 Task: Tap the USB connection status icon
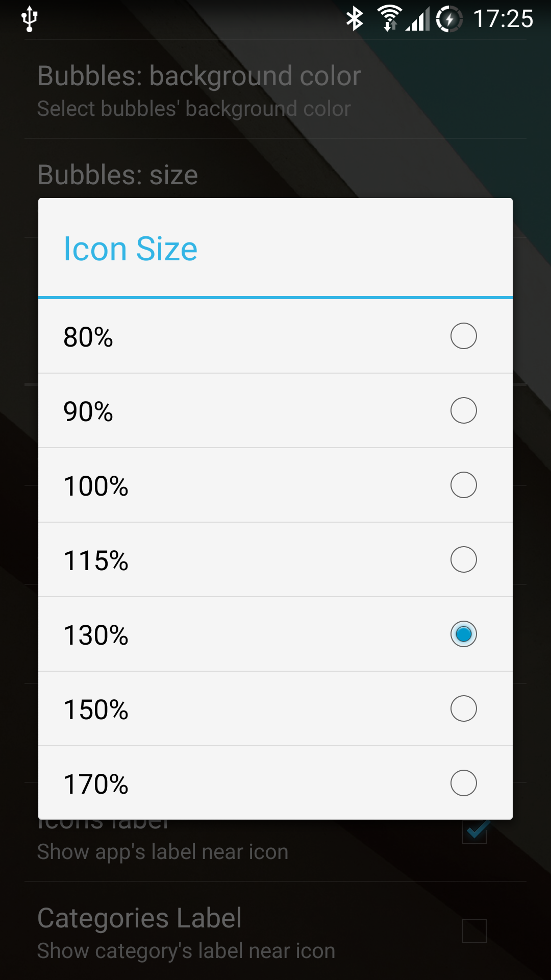[x=30, y=19]
